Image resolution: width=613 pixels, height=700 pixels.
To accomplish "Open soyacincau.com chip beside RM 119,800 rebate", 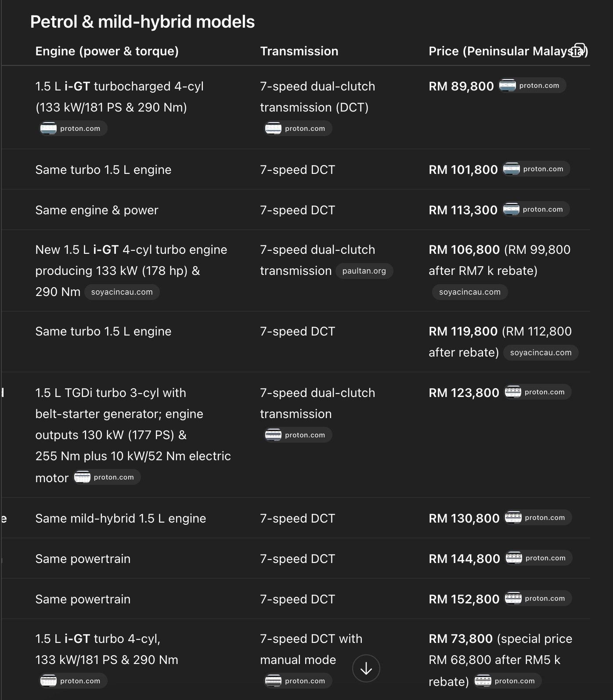I will click(x=541, y=353).
